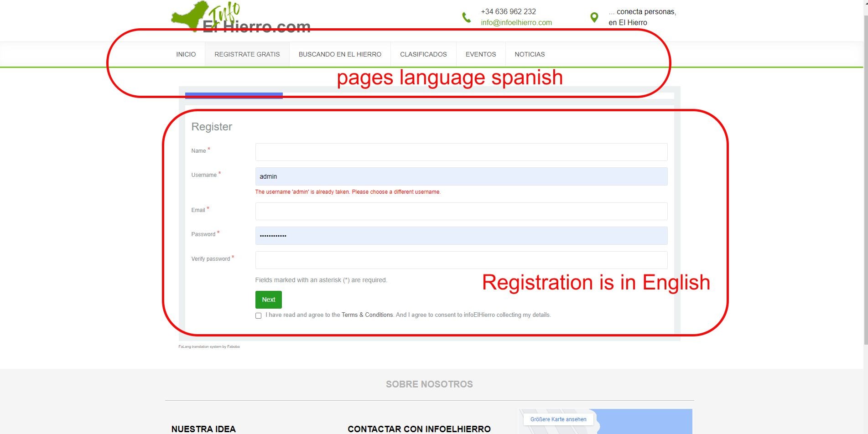Open the REGISTRATE GRATIS menu item

tap(247, 54)
